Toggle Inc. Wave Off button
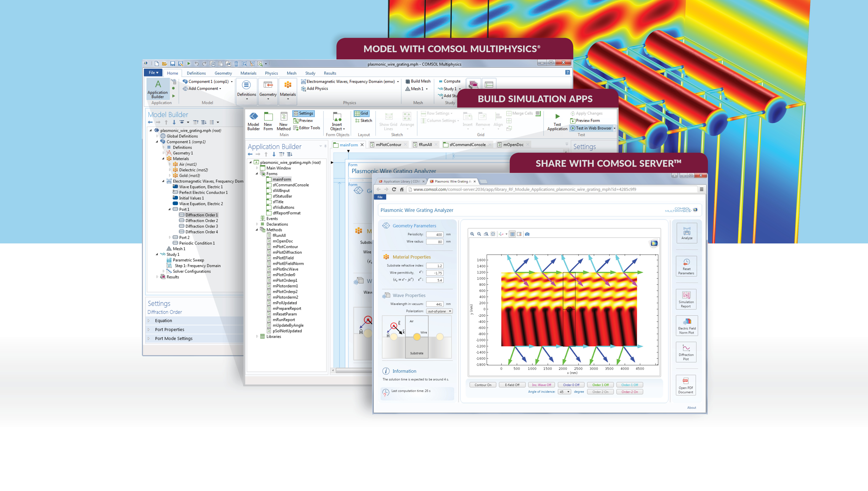Viewport: 868px width, 491px height. coord(541,385)
